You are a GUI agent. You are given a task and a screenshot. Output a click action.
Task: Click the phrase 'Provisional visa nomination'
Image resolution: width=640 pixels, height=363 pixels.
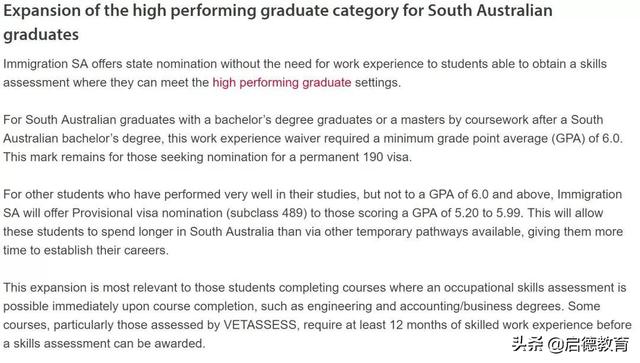pyautogui.click(x=147, y=213)
